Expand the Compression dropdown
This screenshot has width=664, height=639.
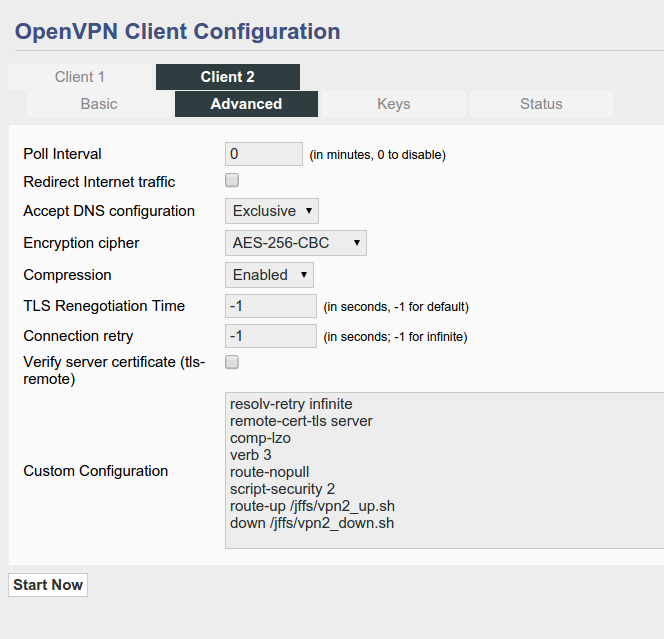pos(269,275)
